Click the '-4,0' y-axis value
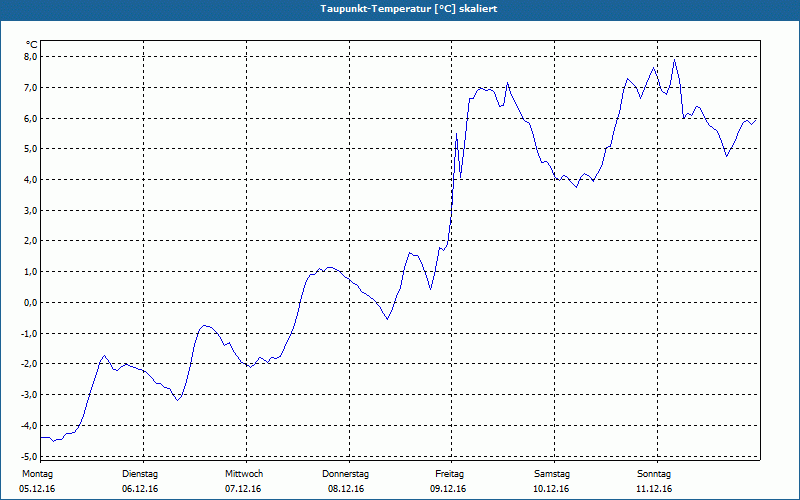This screenshot has width=800, height=500. tap(29, 425)
